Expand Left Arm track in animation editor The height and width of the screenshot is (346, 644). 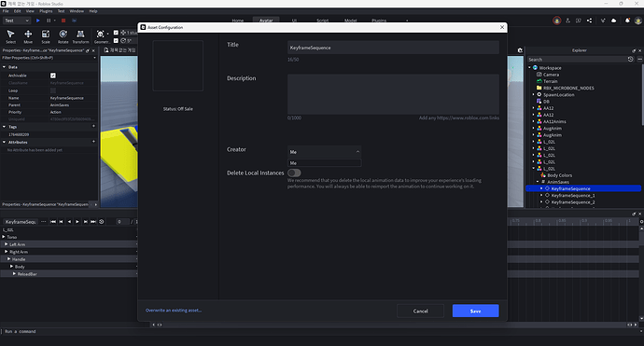pos(7,244)
